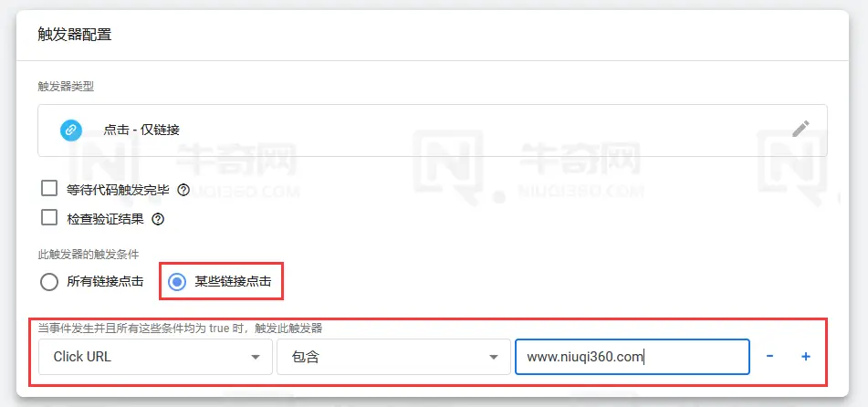Click the pencil edit icon for trigger type
Viewport: 868px width, 407px height.
[800, 129]
